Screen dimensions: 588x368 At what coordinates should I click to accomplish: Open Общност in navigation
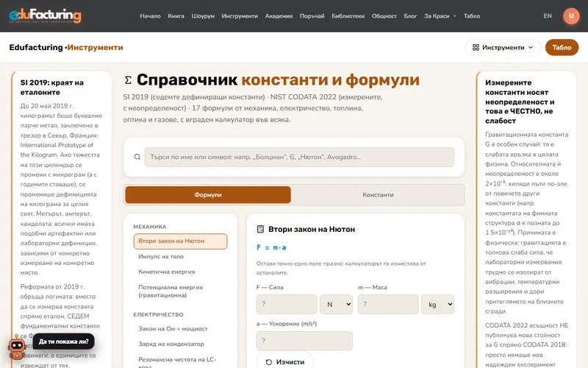coord(384,15)
